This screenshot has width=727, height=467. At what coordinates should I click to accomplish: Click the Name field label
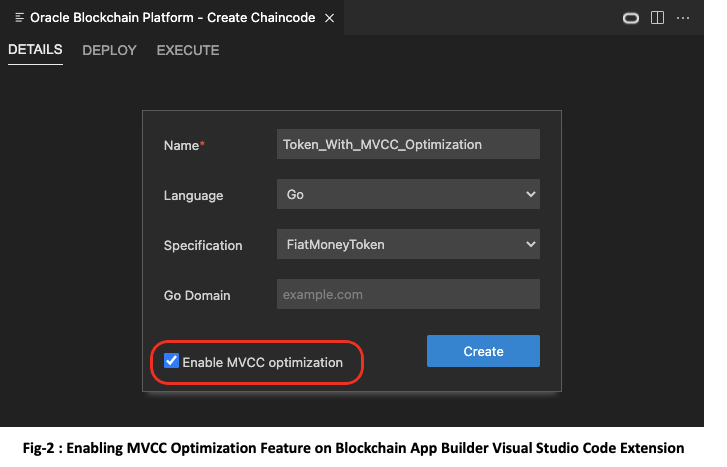(x=183, y=145)
